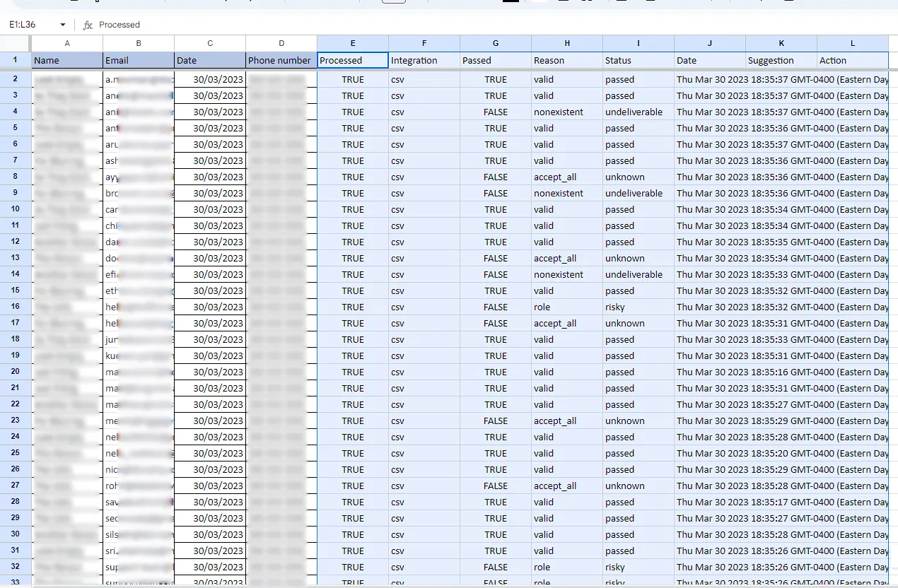Click the timestamp ending 18:35:17 in row 28
Image resolution: width=898 pixels, height=588 pixels.
[782, 502]
